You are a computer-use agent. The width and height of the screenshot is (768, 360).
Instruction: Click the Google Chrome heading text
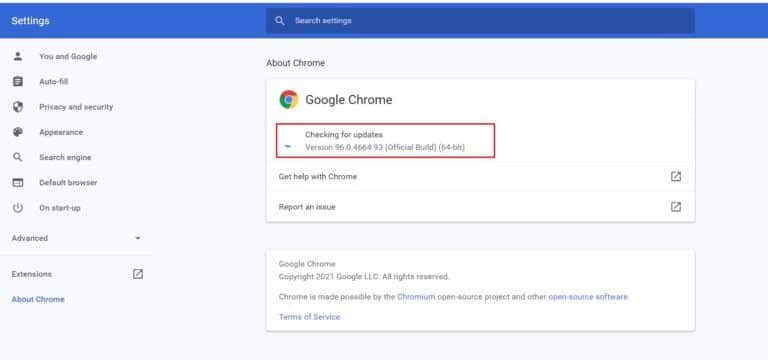tap(349, 99)
